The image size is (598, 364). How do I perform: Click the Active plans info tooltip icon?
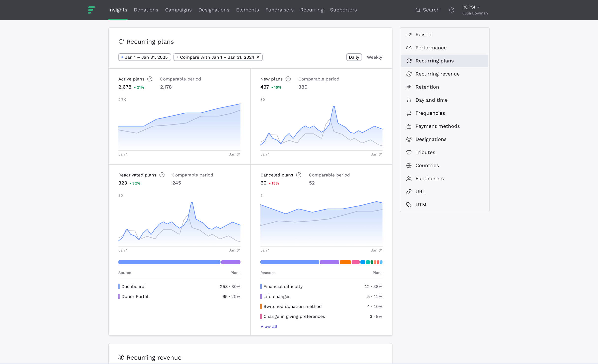[150, 79]
